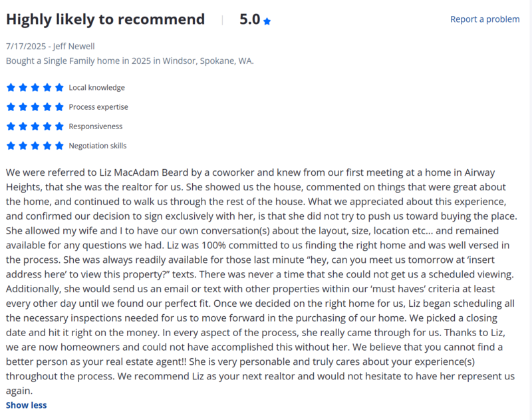Click the Local knowledge label
The image size is (532, 420).
pyautogui.click(x=96, y=88)
